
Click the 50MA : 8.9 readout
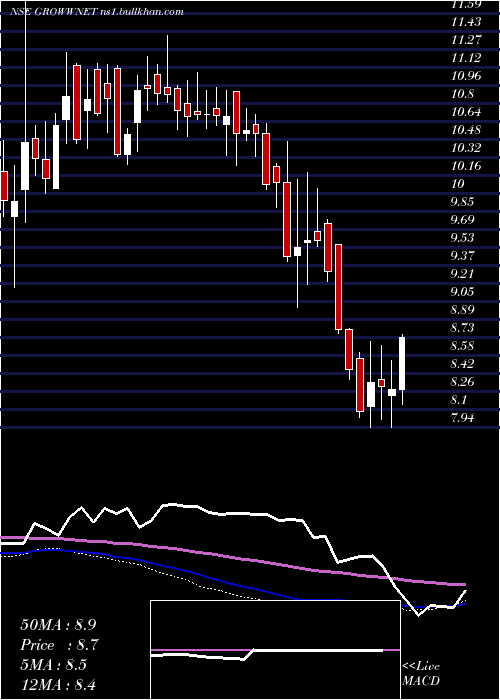pyautogui.click(x=57, y=625)
